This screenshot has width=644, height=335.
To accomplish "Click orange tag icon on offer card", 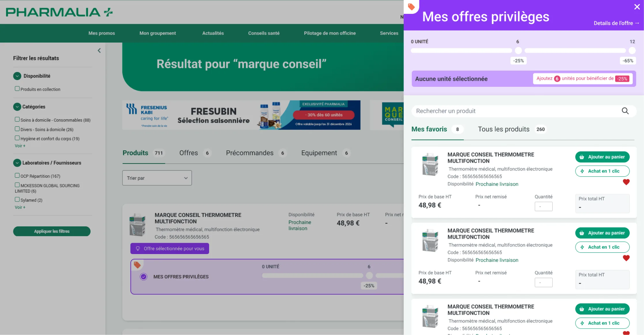I will coord(137,265).
